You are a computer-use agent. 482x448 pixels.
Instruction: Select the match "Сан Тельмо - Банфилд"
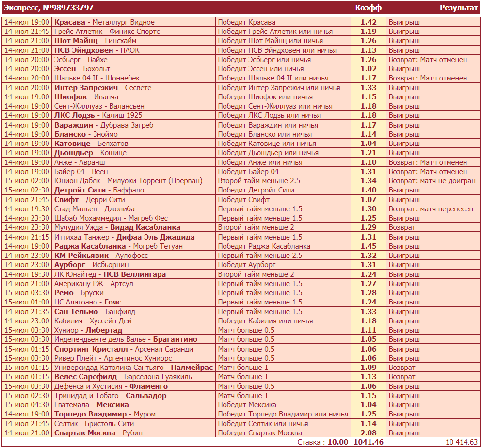click(95, 312)
